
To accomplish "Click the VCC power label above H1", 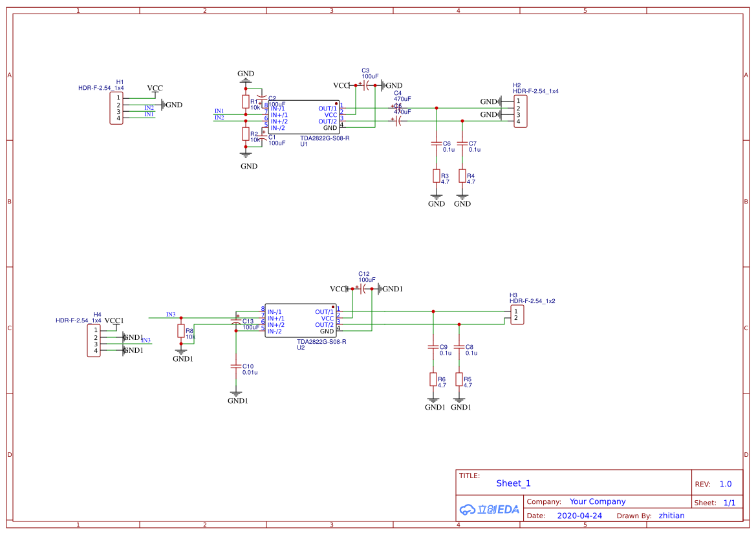I will pos(155,88).
